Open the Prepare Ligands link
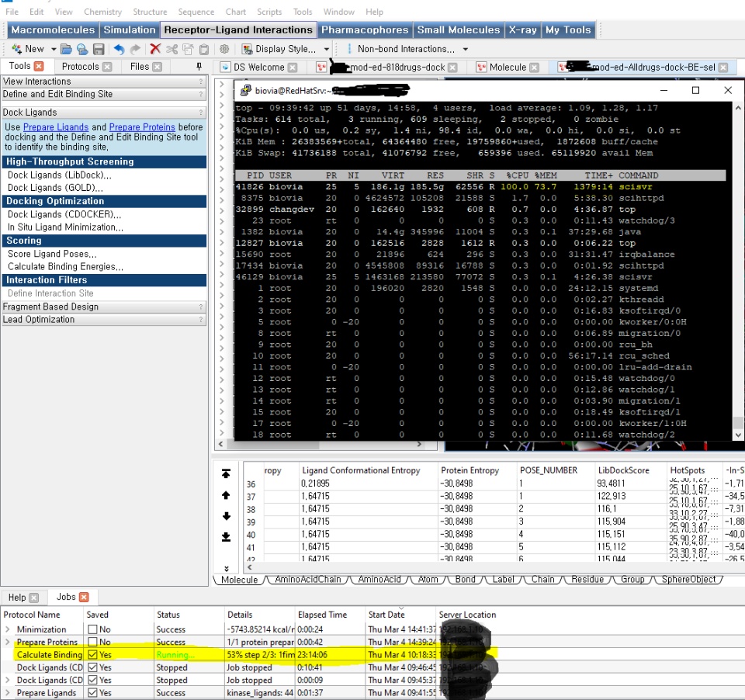The height and width of the screenshot is (700, 745). coord(56,126)
